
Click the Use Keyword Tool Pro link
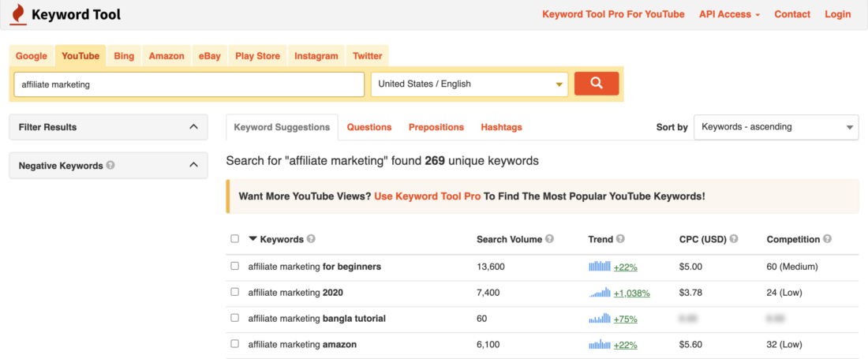428,196
